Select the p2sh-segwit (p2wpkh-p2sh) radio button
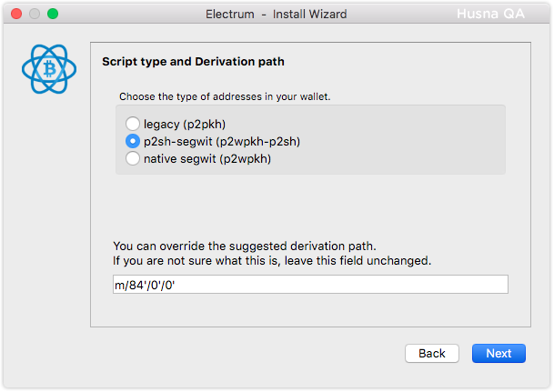 point(133,141)
